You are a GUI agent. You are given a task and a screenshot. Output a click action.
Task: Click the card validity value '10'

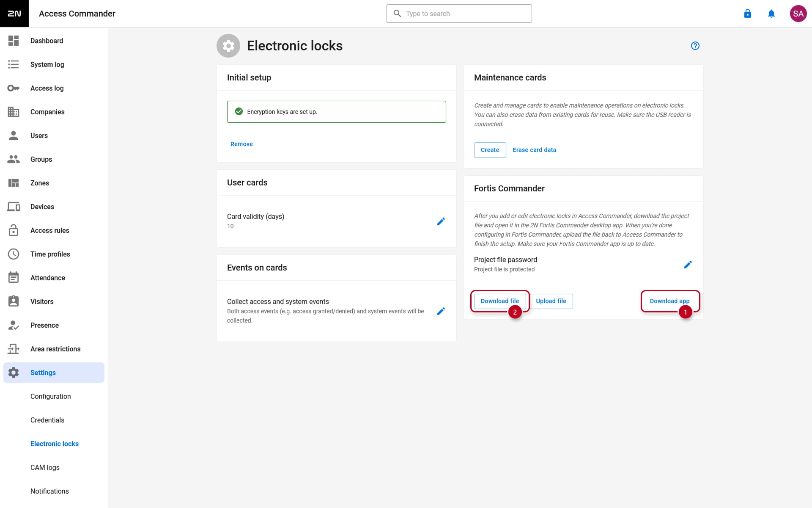pos(230,226)
